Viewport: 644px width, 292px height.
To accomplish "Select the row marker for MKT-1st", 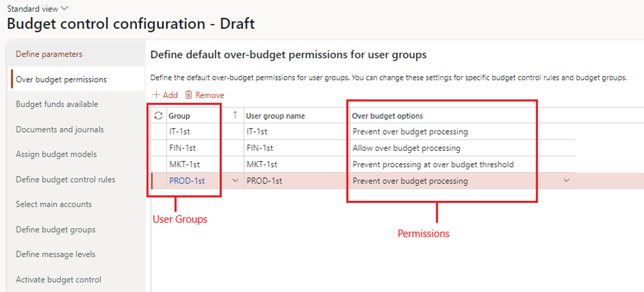I will 158,165.
